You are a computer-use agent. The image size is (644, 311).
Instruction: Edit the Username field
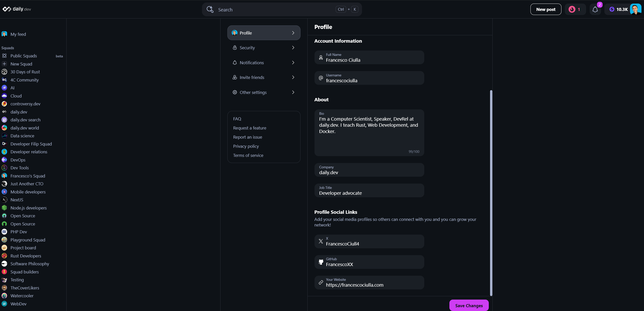point(369,78)
